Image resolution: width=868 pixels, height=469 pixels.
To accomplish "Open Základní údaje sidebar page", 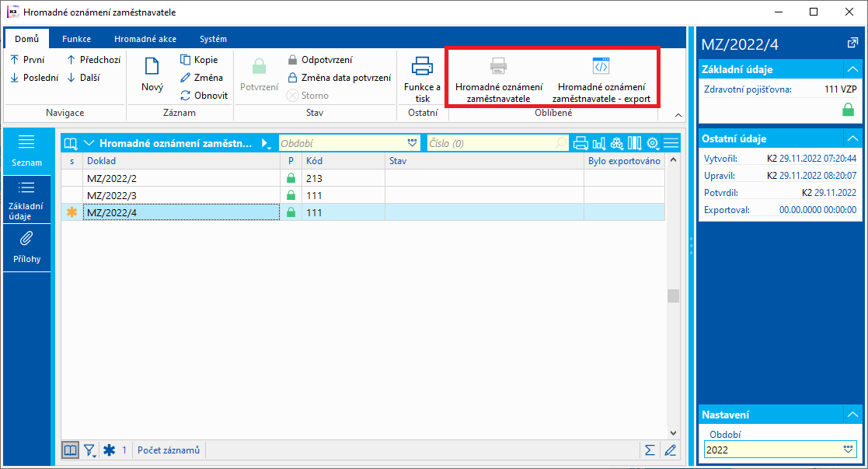I will (x=26, y=200).
